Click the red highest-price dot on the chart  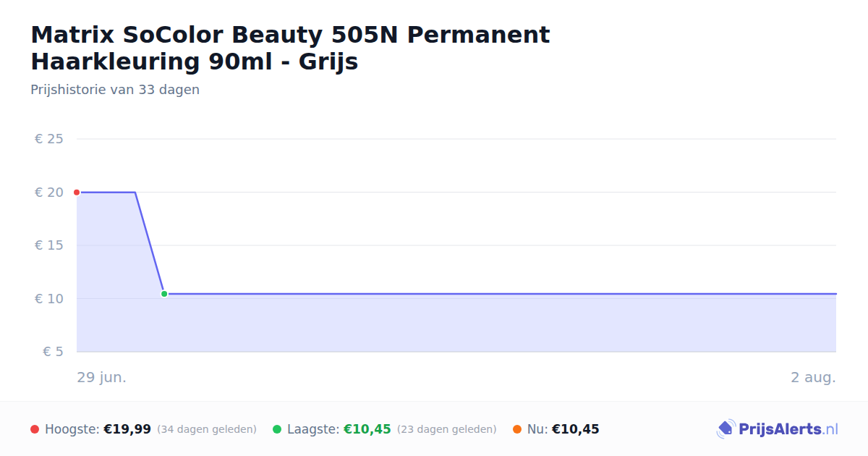pyautogui.click(x=77, y=193)
